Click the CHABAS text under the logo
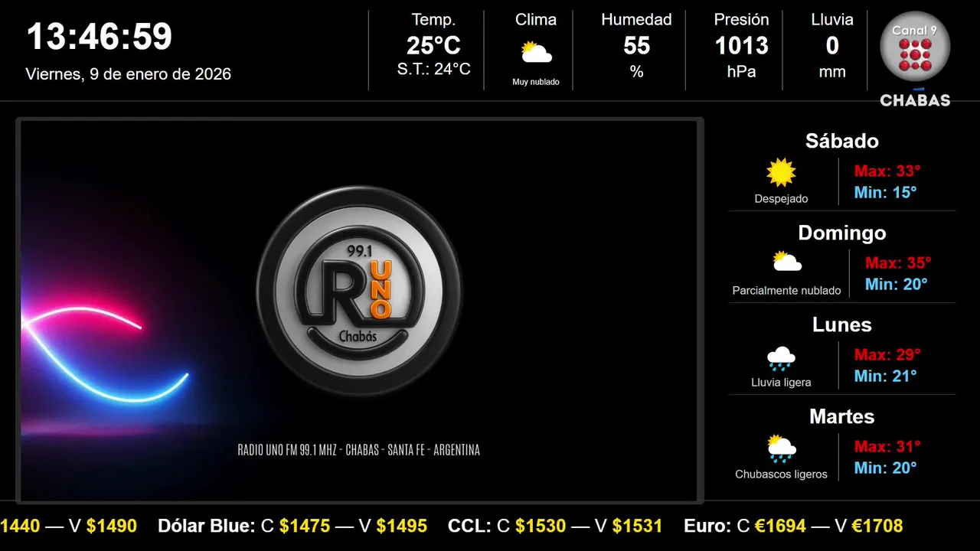The height and width of the screenshot is (551, 980). coord(915,100)
